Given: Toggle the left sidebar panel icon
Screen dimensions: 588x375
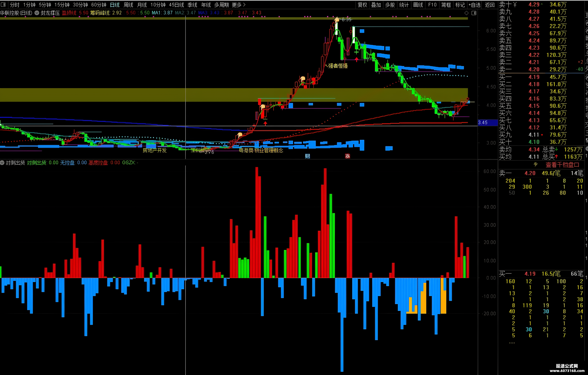Looking at the screenshot, I should tap(3, 5).
